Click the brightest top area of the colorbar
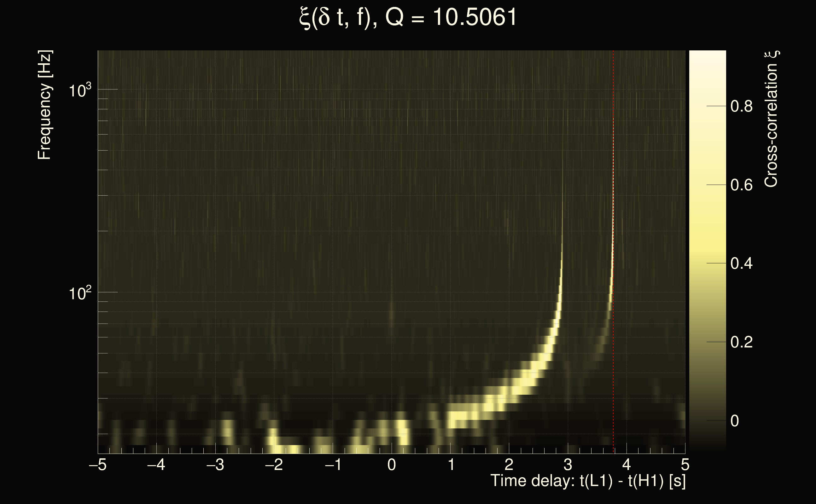The width and height of the screenshot is (816, 504). 707,57
